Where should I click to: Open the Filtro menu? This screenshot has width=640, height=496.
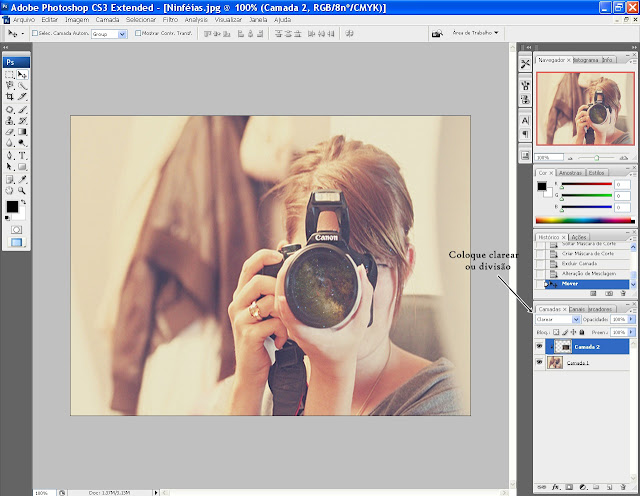(170, 19)
